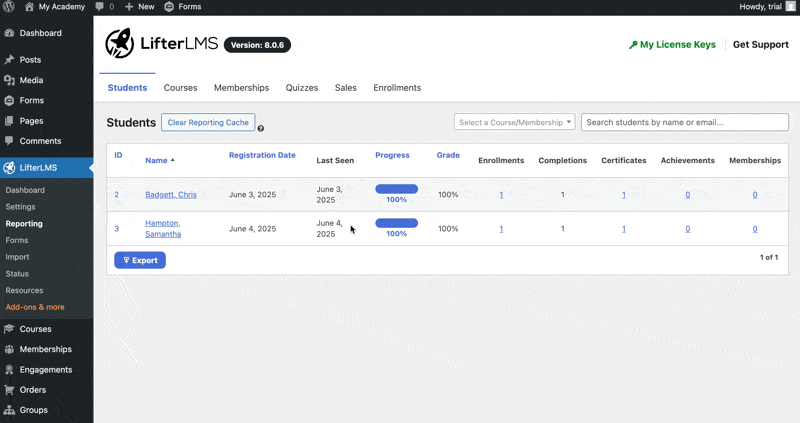Click the '1 of 1' pagination text
Image resolution: width=800 pixels, height=423 pixels.
(x=769, y=257)
